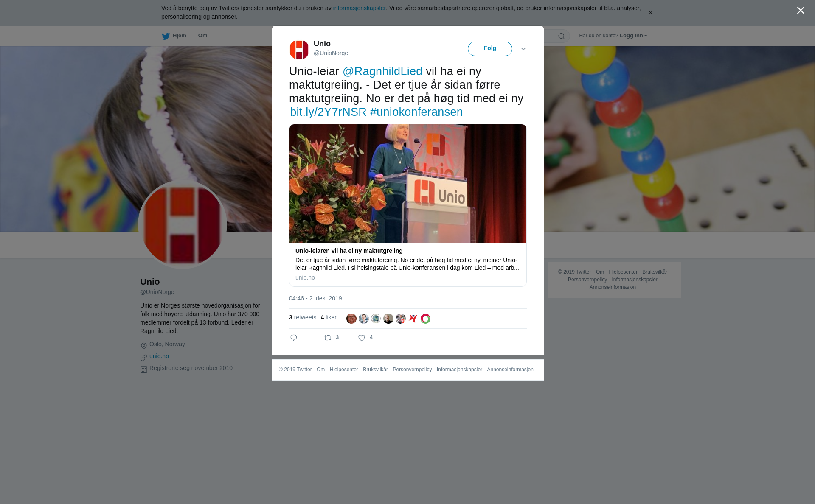
Task: View the 3 retweets list
Action: pyautogui.click(x=303, y=317)
